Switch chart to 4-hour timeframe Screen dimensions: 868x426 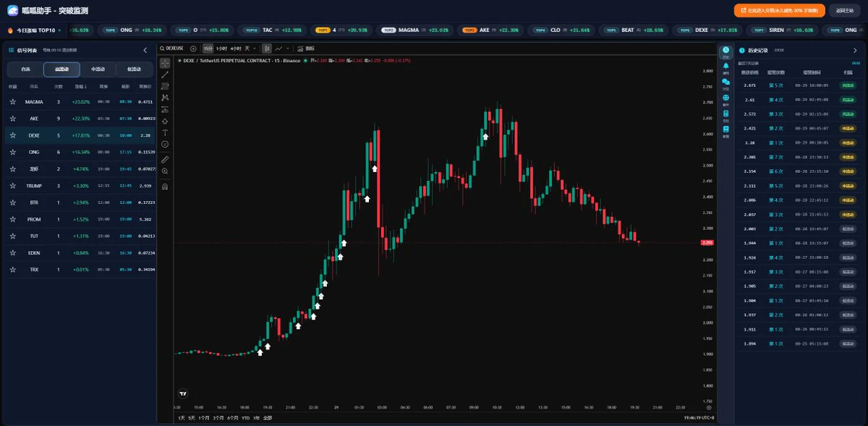235,48
